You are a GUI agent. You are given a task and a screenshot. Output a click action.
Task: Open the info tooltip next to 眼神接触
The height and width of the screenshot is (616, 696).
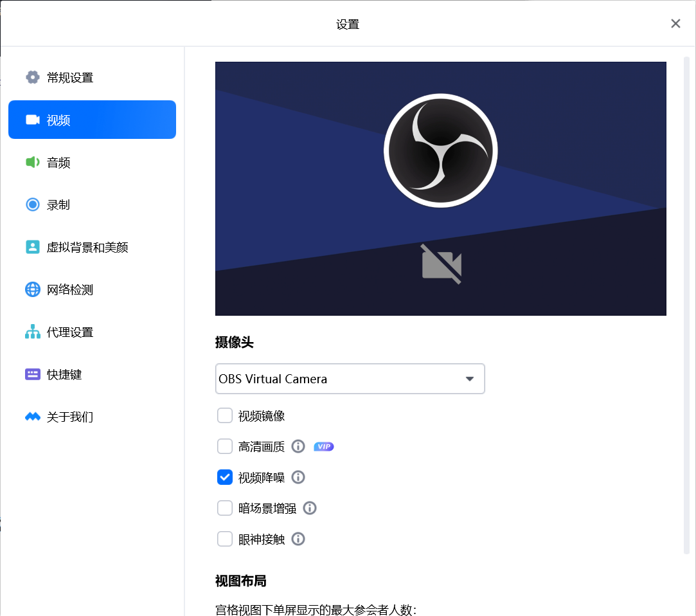(298, 539)
